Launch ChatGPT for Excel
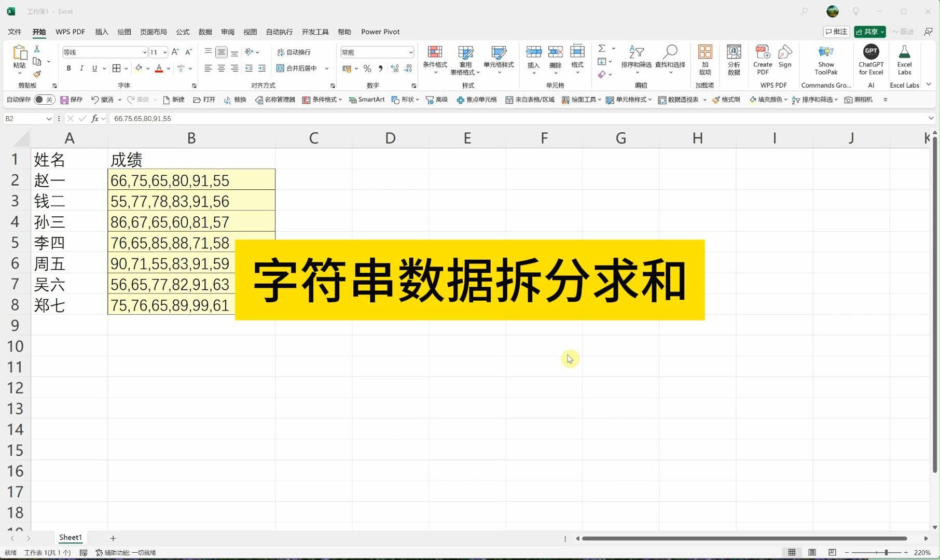The width and height of the screenshot is (940, 560). [870, 58]
